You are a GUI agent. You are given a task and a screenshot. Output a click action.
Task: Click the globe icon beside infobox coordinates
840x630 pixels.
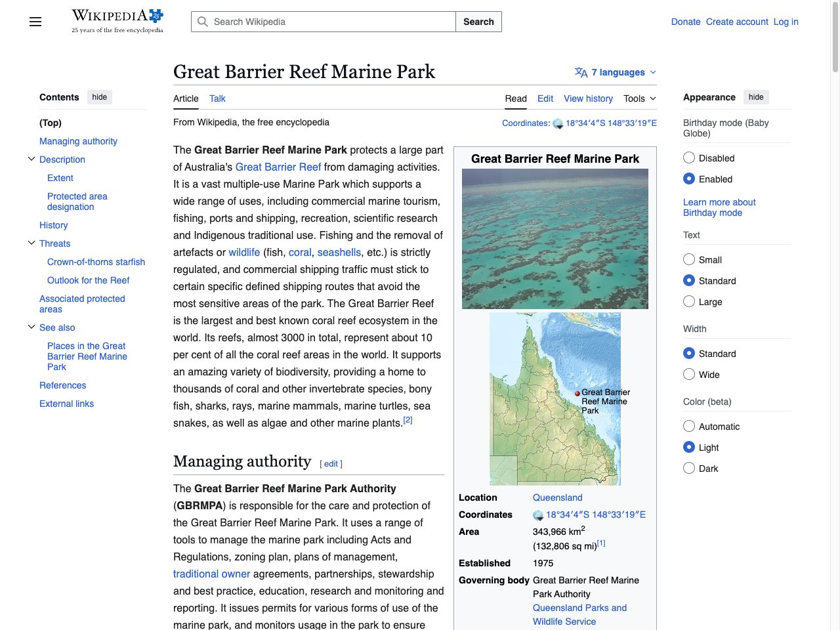pos(538,514)
